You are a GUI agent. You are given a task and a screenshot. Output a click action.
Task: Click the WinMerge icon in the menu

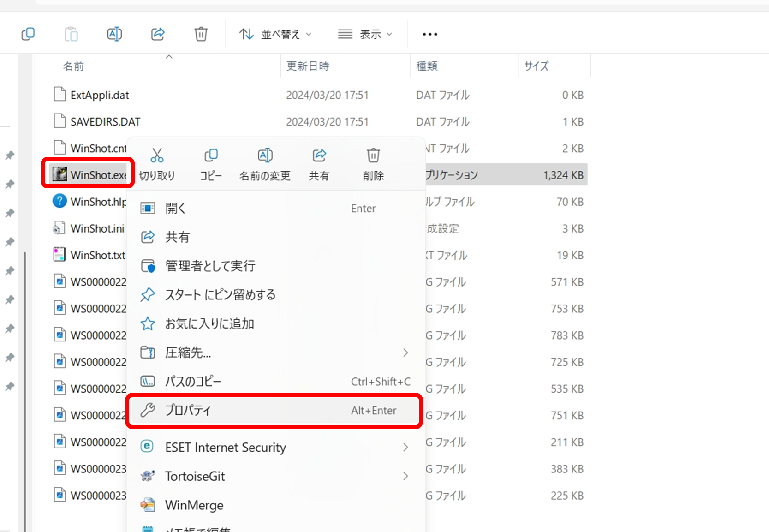147,505
